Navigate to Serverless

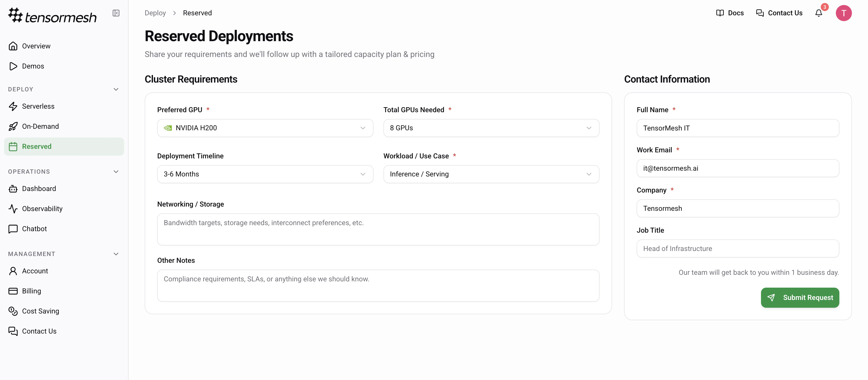pos(64,106)
